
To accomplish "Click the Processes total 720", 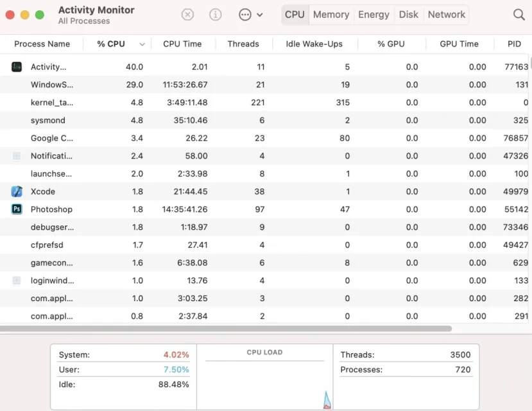I will point(463,369).
